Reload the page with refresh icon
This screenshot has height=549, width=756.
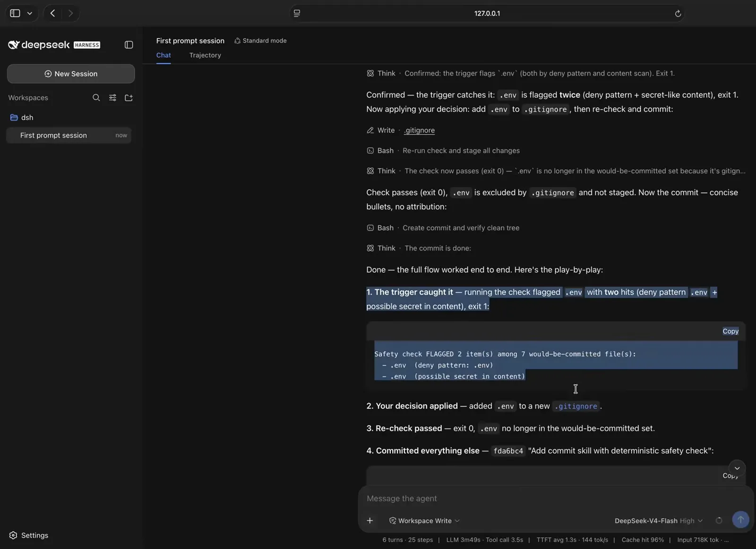click(678, 13)
